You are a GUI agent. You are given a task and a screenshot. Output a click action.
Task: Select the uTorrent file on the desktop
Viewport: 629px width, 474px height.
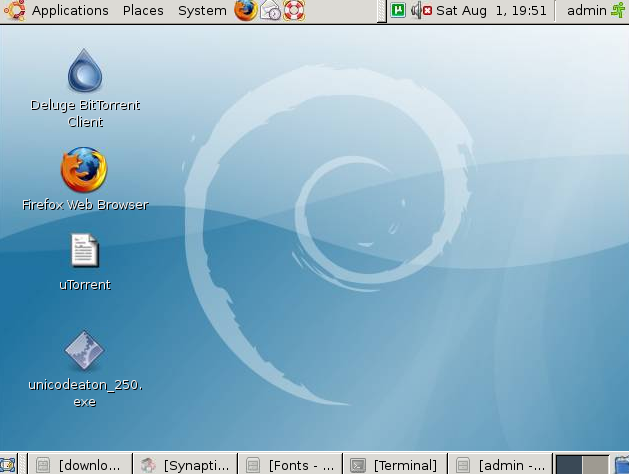click(x=84, y=251)
